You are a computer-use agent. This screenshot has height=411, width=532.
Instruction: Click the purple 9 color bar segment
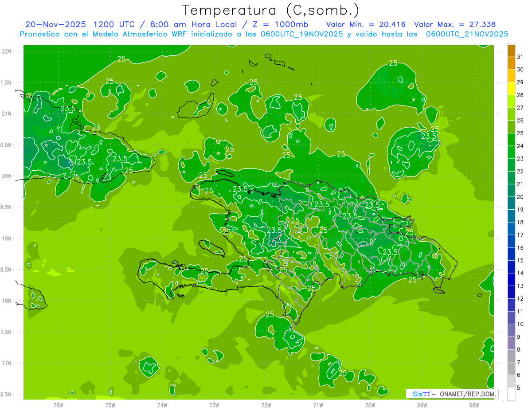(511, 344)
